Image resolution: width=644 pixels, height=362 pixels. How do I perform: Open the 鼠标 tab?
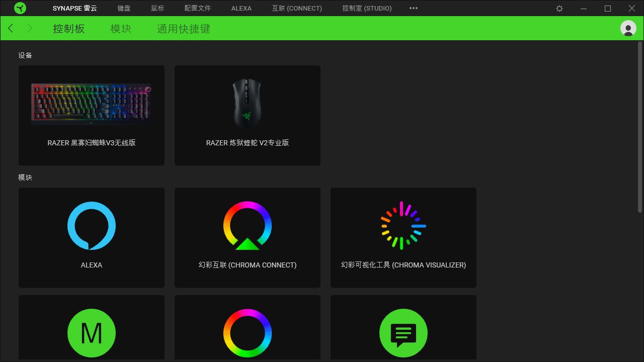(157, 9)
